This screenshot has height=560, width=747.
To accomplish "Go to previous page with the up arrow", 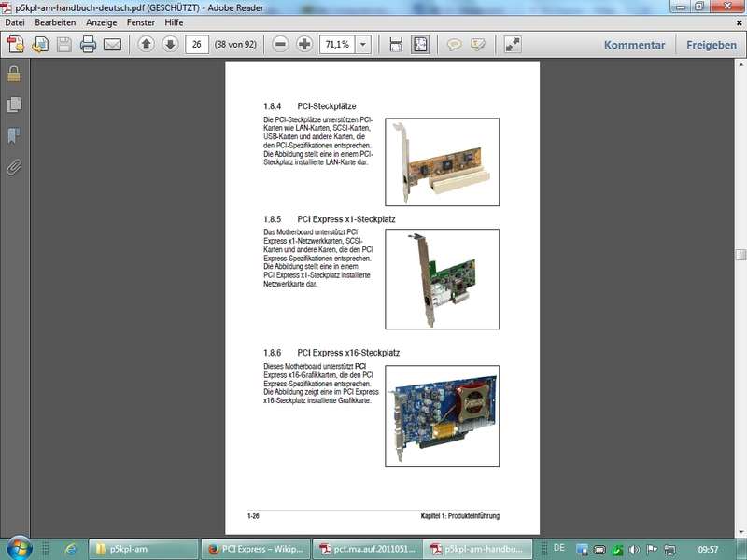I will (x=147, y=44).
